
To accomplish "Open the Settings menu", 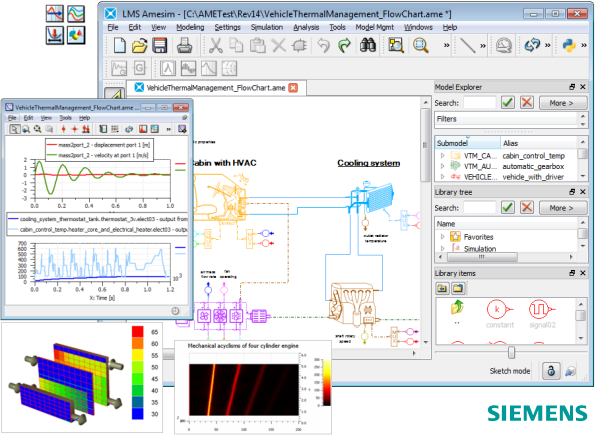I will pyautogui.click(x=227, y=27).
